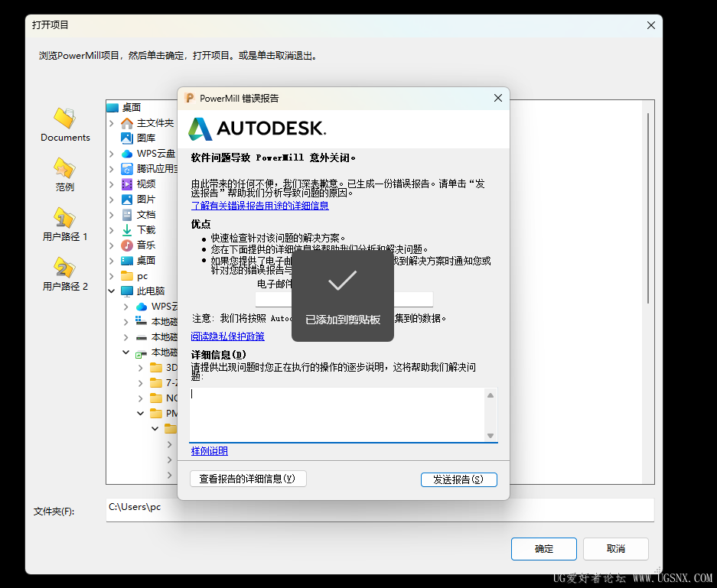Select the WPS云盘 cloud icon under 主文件夹
This screenshot has width=717, height=588.
[127, 154]
